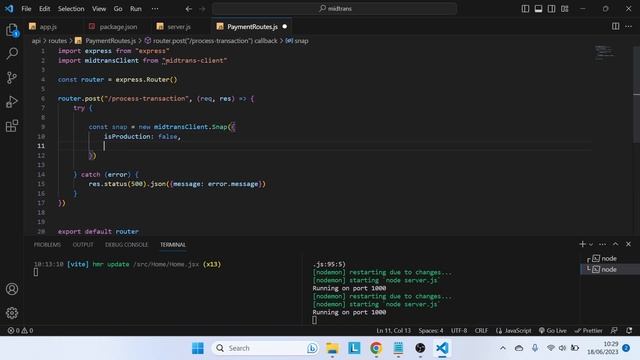Select the second node terminal instance
The image size is (640, 360).
(610, 269)
